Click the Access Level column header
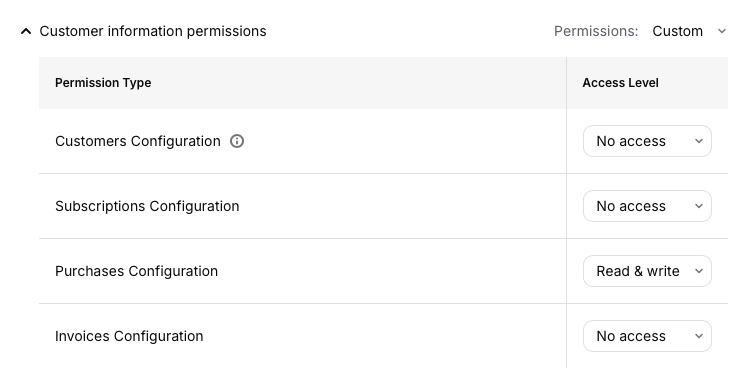This screenshot has height=372, width=753. pyautogui.click(x=620, y=83)
